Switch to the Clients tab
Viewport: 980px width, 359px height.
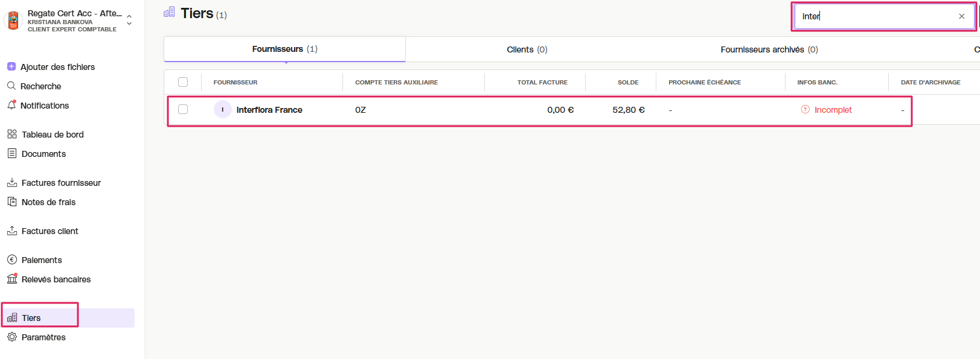(x=527, y=49)
